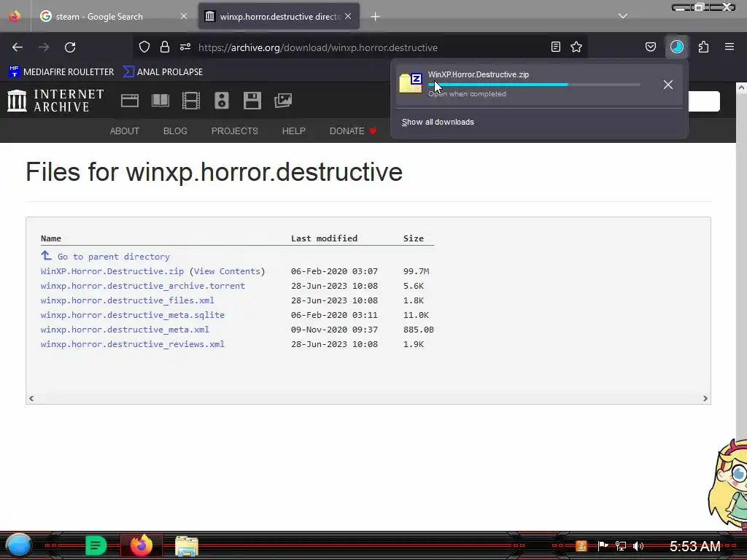Click the file listing left scroll arrow

point(31,399)
